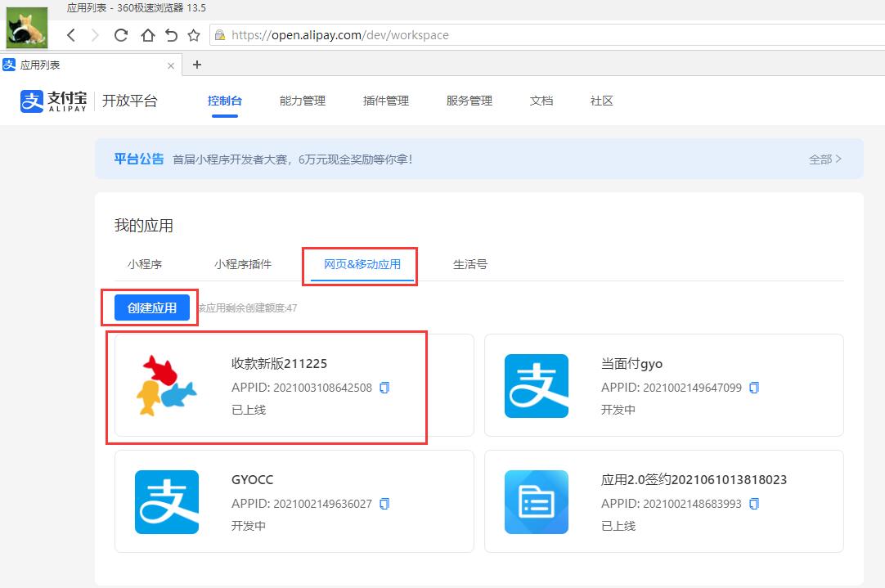Click the 开放平台 title text
The width and height of the screenshot is (885, 588).
tap(130, 101)
